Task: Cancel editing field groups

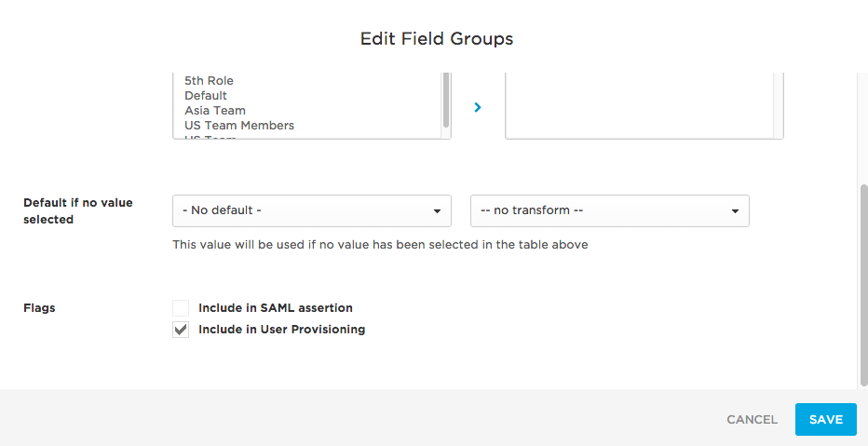Action: pyautogui.click(x=752, y=419)
